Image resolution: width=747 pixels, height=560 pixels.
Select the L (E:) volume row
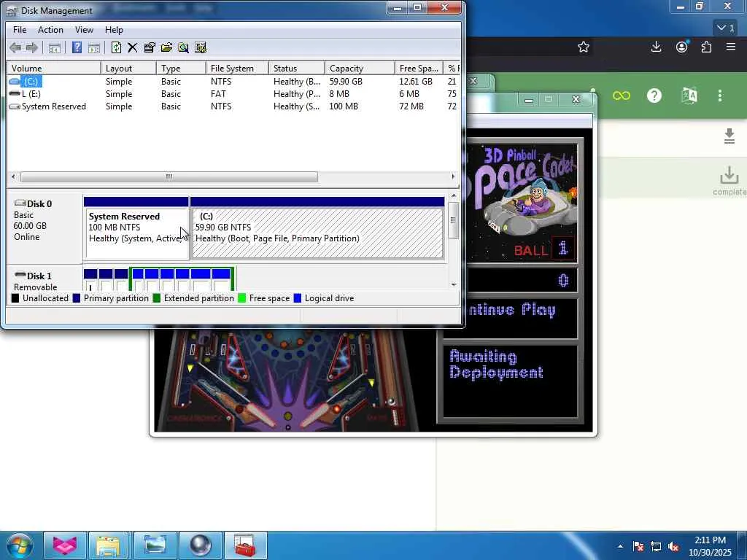233,94
